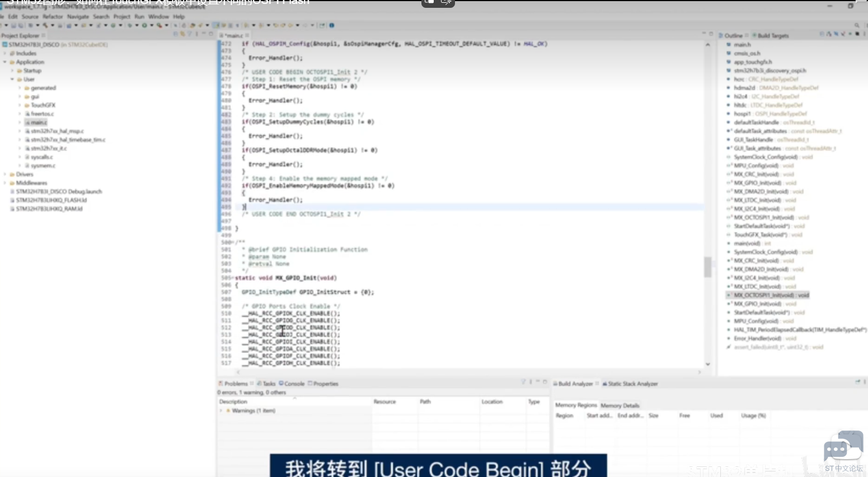Open the Help menu

tap(179, 17)
